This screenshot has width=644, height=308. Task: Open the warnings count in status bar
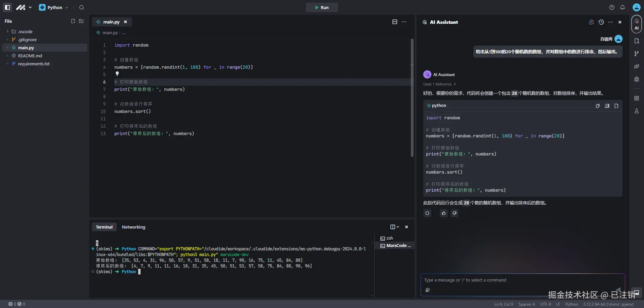[x=21, y=304]
